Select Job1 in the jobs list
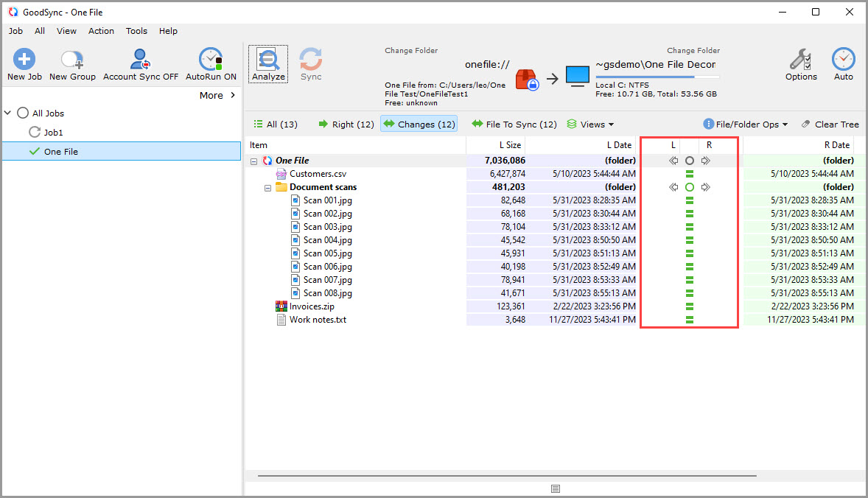 (53, 133)
